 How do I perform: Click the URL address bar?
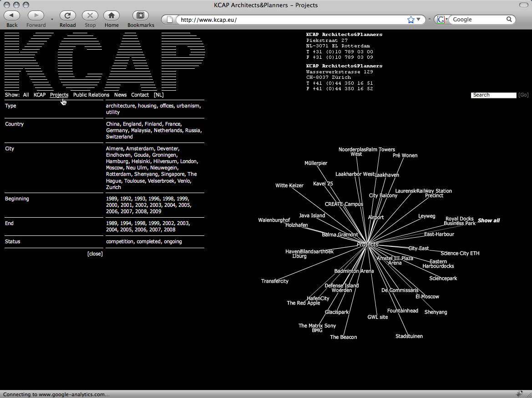291,20
